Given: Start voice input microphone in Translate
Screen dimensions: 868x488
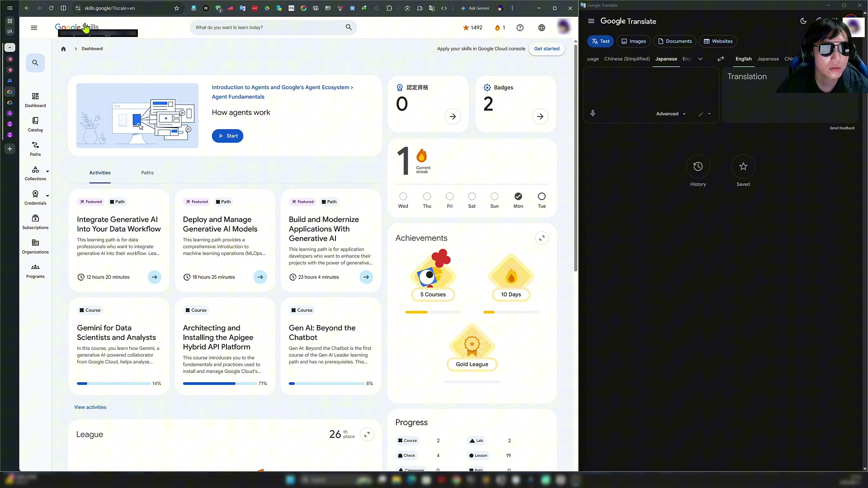Looking at the screenshot, I should tap(593, 113).
